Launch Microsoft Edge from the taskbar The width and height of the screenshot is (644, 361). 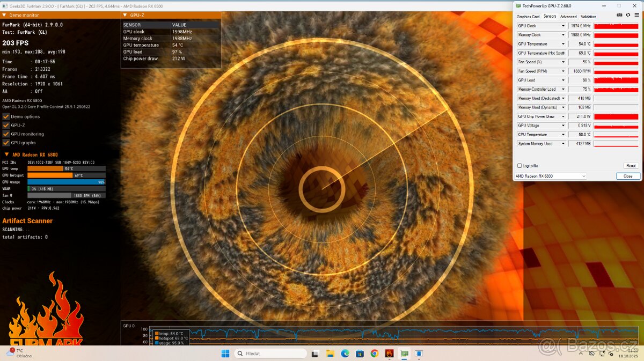coord(345,353)
